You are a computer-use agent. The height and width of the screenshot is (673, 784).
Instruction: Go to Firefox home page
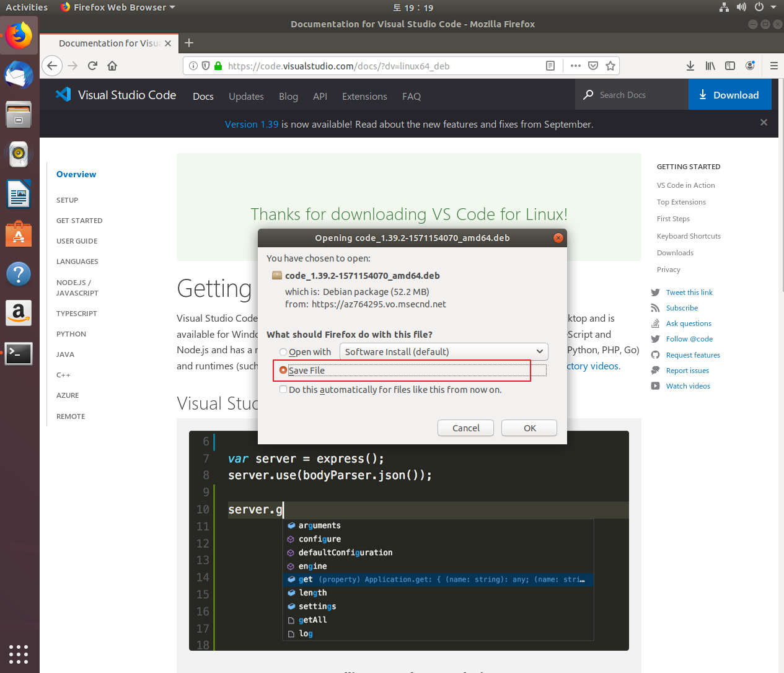pyautogui.click(x=112, y=66)
